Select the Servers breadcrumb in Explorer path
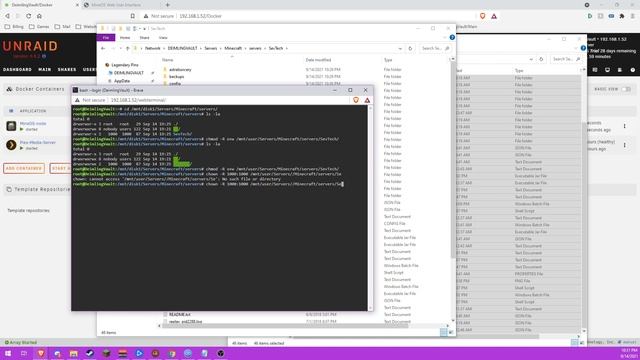Image resolution: width=640 pixels, height=360 pixels. pos(211,48)
